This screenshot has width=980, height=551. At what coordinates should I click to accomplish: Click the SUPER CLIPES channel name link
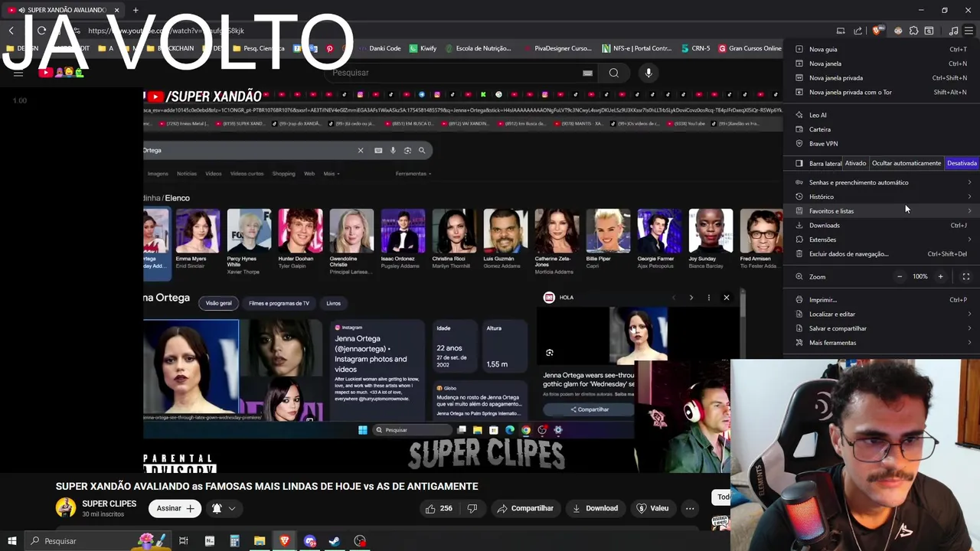[x=109, y=504]
